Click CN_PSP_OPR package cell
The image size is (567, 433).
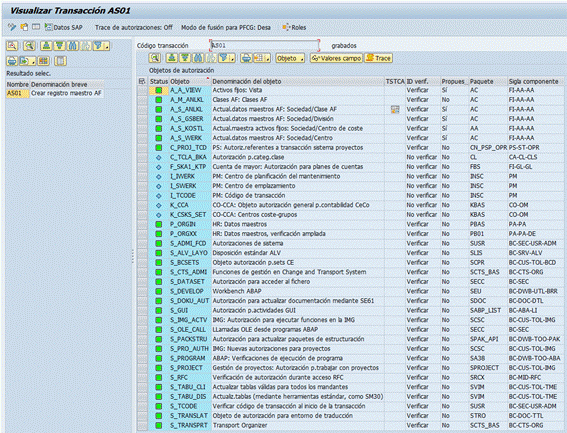488,148
